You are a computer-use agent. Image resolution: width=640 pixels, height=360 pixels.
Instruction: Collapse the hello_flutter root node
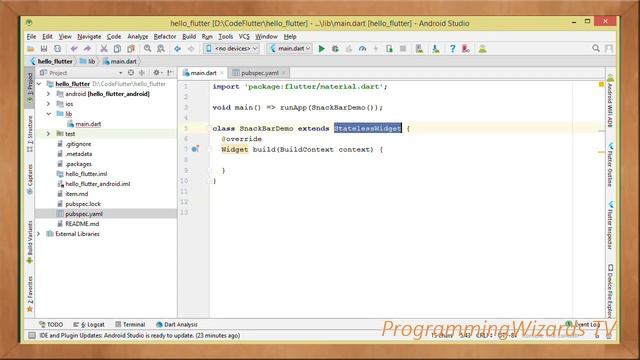(40, 84)
